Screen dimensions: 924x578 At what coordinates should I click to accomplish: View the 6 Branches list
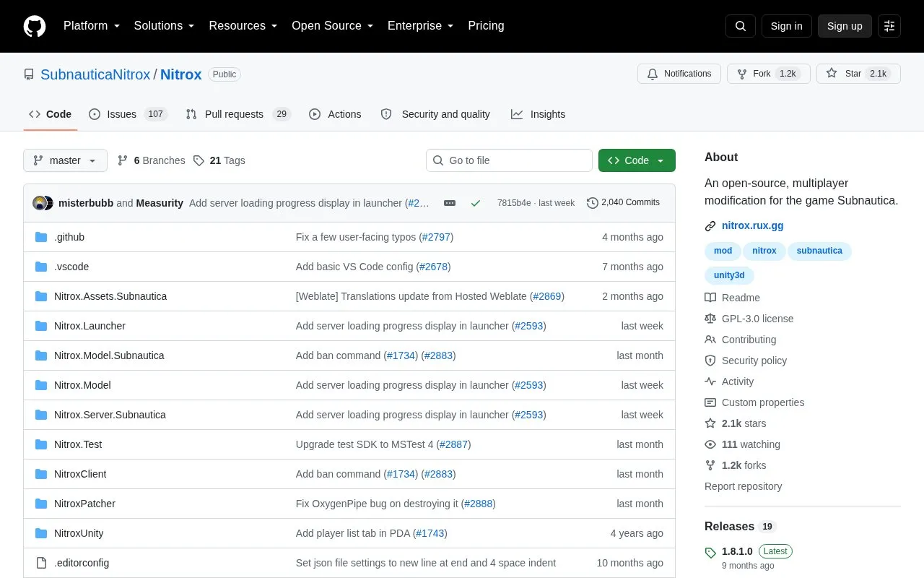[152, 160]
